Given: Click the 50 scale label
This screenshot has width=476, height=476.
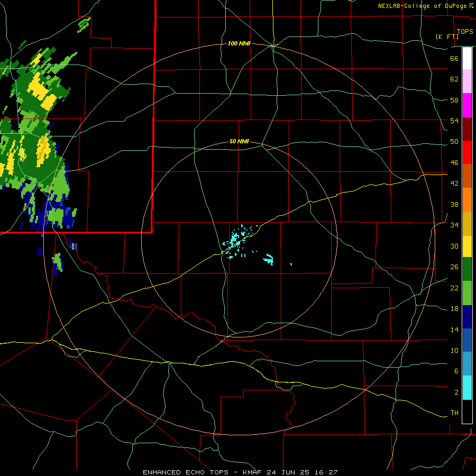Looking at the screenshot, I should pos(454,142).
